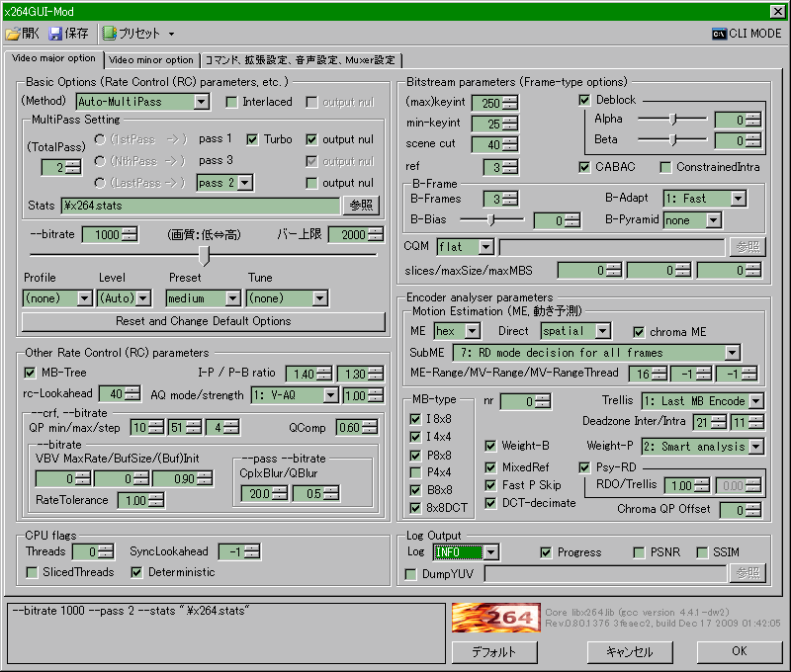The width and height of the screenshot is (791, 672).
Task: Click the rc-Lookahead value field
Action: point(113,394)
